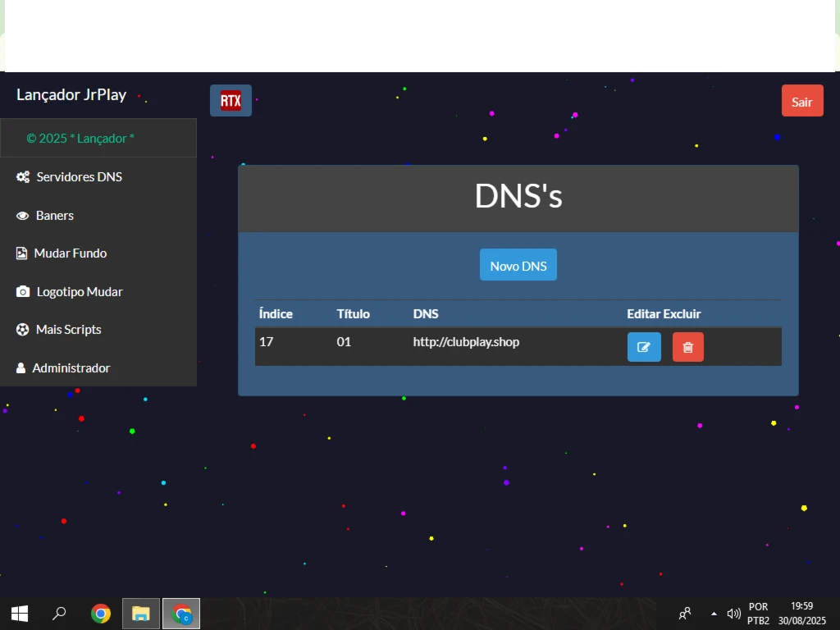Viewport: 840px width, 630px height.
Task: Click the Índice column header
Action: (276, 314)
